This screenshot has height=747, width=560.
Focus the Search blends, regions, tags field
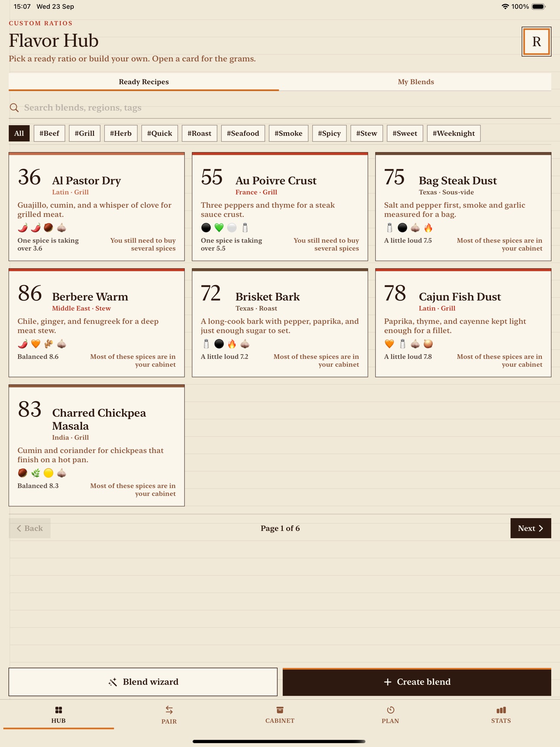click(x=280, y=108)
